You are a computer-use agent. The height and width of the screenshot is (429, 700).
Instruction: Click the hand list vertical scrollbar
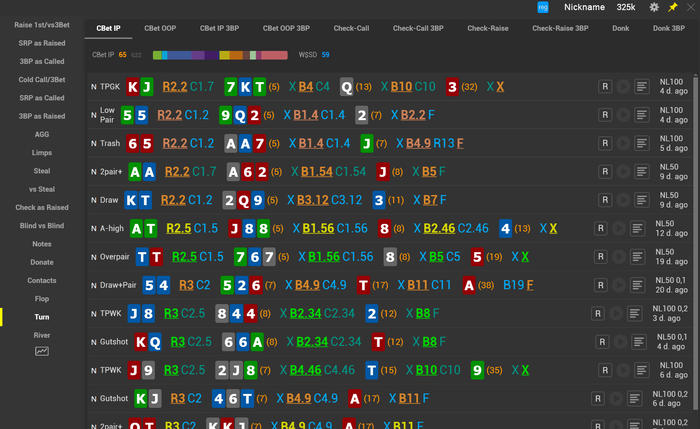coord(695,241)
